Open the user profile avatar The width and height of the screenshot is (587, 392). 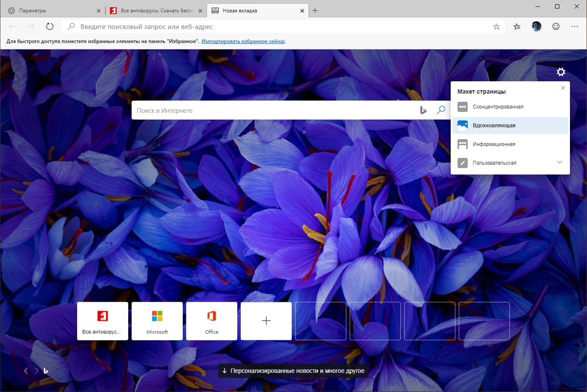536,26
